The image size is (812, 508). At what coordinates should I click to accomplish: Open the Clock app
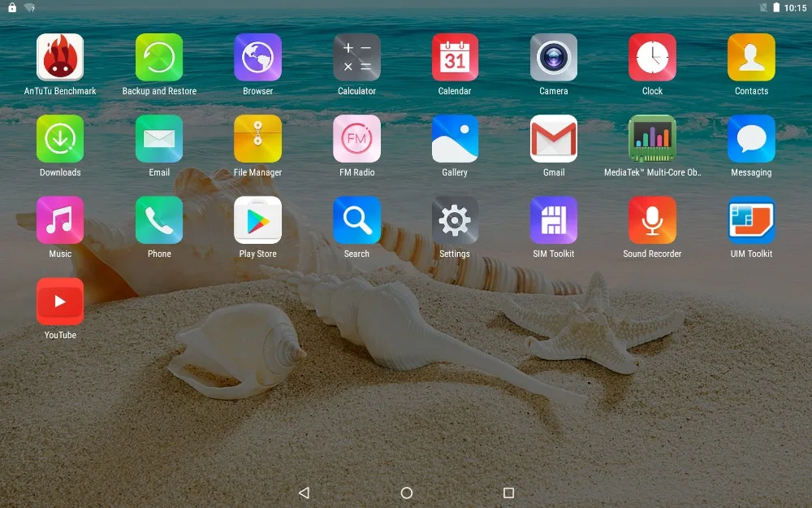(653, 58)
